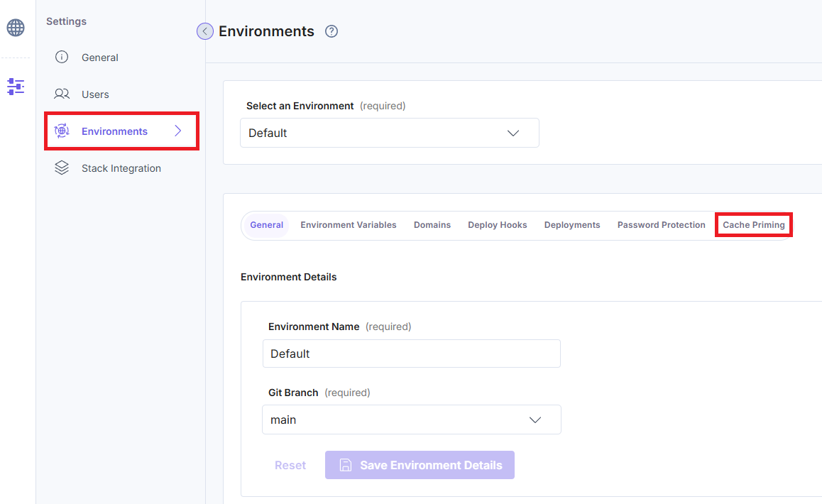Open the Git Branch dropdown showing main
Screen dimensions: 822x504
click(412, 420)
